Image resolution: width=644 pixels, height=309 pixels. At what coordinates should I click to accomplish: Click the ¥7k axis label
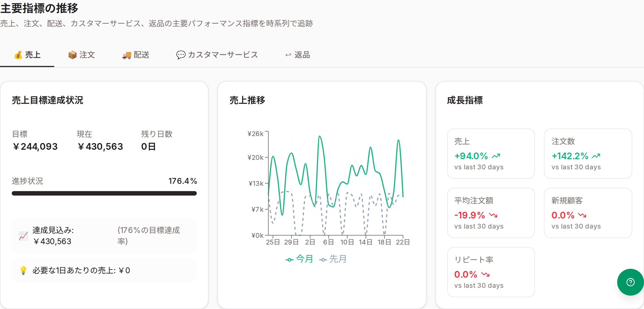point(257,210)
